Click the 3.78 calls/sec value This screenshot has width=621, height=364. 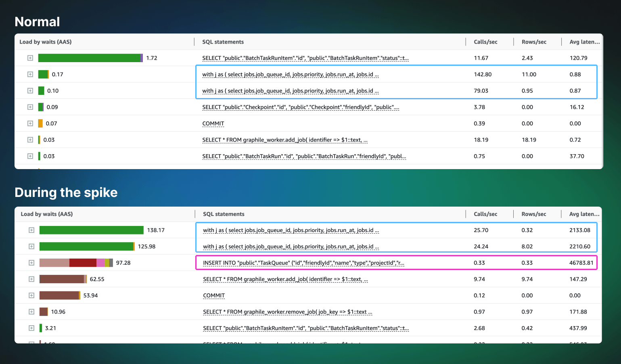(479, 107)
